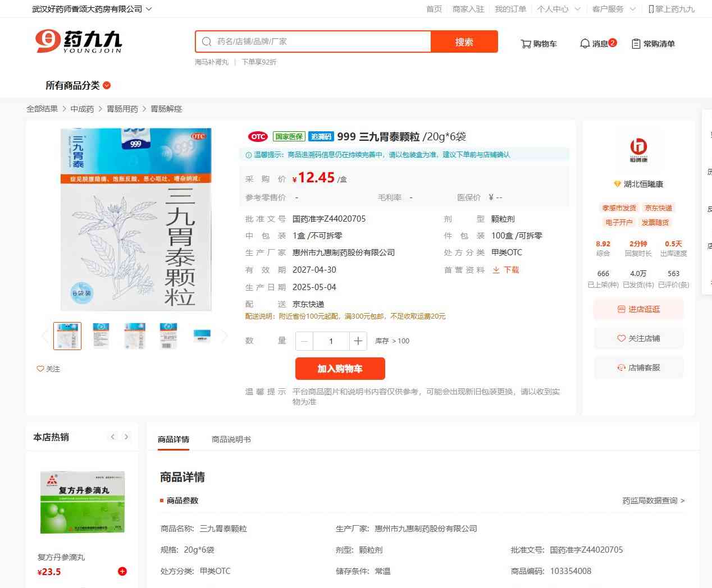This screenshot has width=712, height=588.
Task: Click the 湖北恒曦康 store logo
Action: click(x=638, y=150)
